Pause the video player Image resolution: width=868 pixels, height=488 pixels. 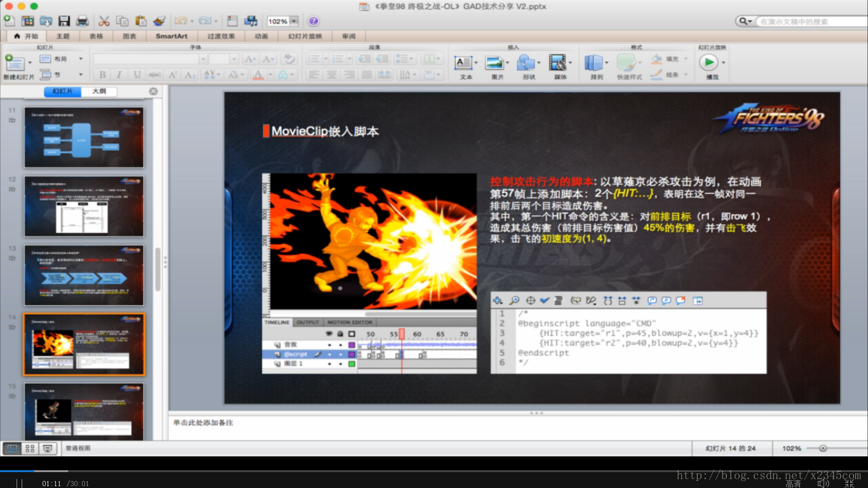tap(19, 484)
